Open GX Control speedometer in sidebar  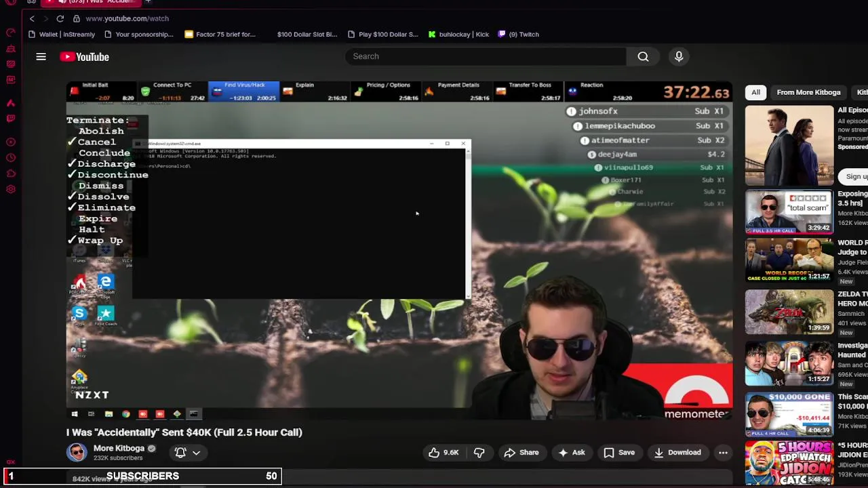coord(11,33)
